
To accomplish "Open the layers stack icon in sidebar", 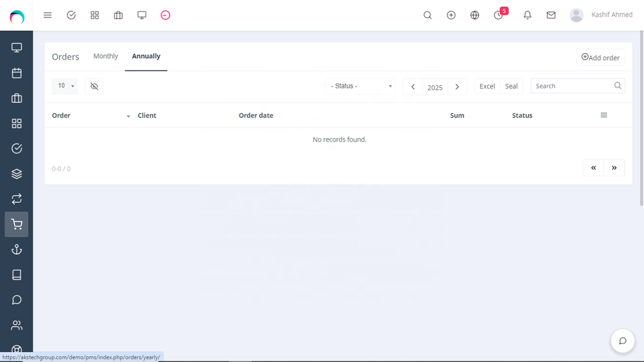I will 17,174.
